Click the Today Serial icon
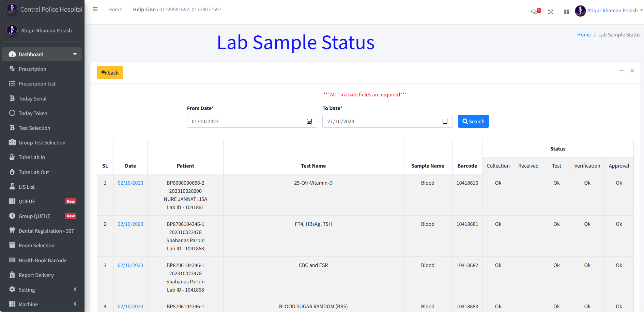Viewport: 644px width, 312px height. (x=12, y=98)
